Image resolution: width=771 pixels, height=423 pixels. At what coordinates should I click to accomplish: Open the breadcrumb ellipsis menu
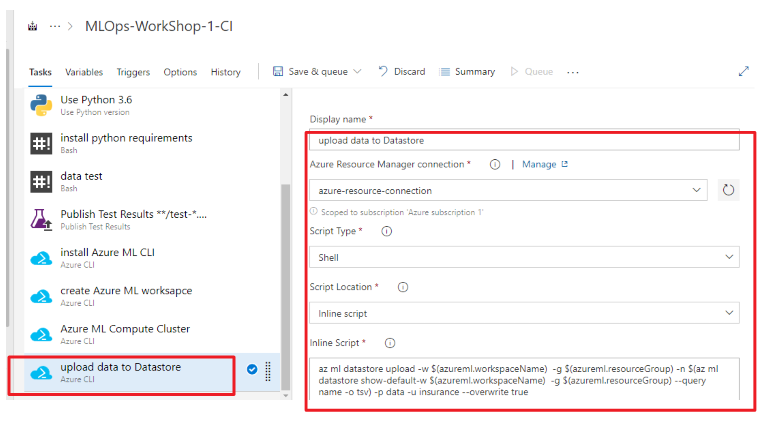click(55, 26)
